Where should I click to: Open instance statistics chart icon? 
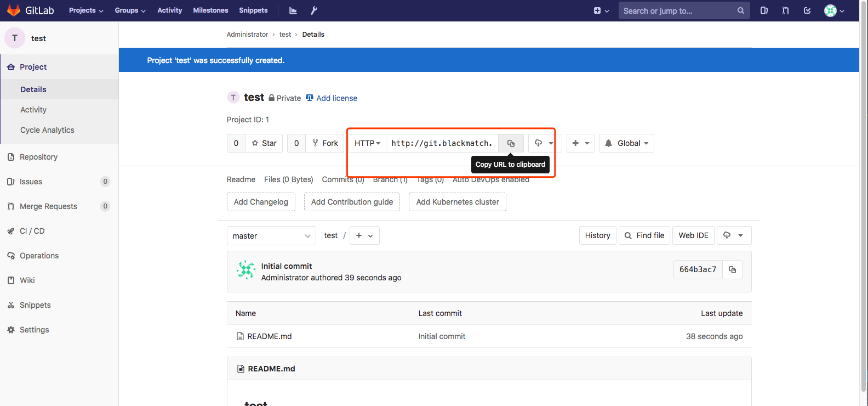tap(293, 10)
